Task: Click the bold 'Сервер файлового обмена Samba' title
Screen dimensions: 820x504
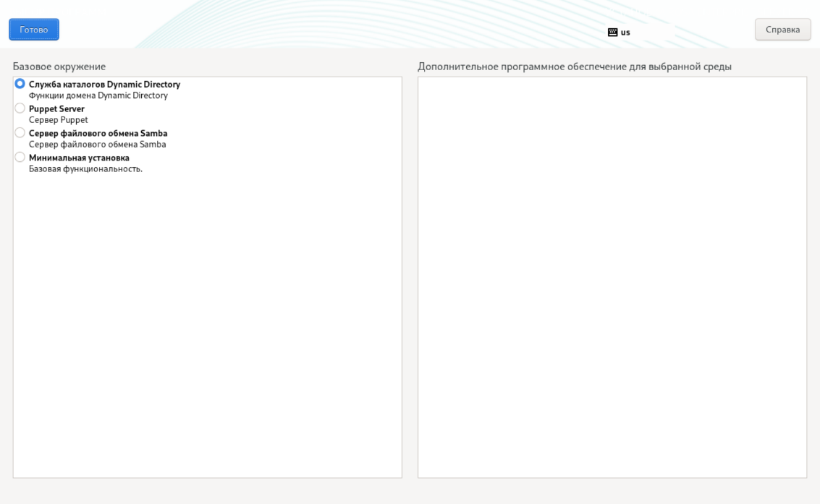Action: [98, 133]
